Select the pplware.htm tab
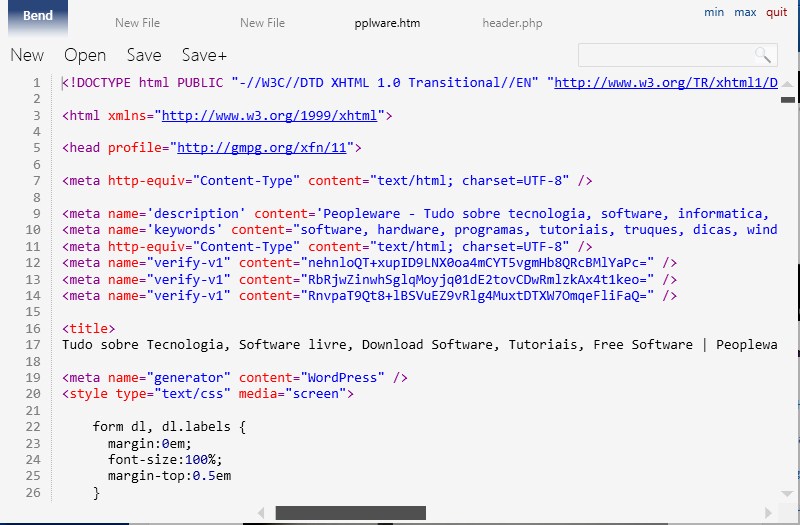This screenshot has width=800, height=525. [x=387, y=23]
